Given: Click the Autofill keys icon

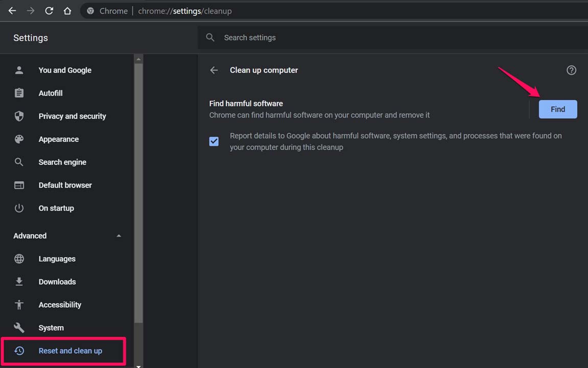Looking at the screenshot, I should pos(19,93).
